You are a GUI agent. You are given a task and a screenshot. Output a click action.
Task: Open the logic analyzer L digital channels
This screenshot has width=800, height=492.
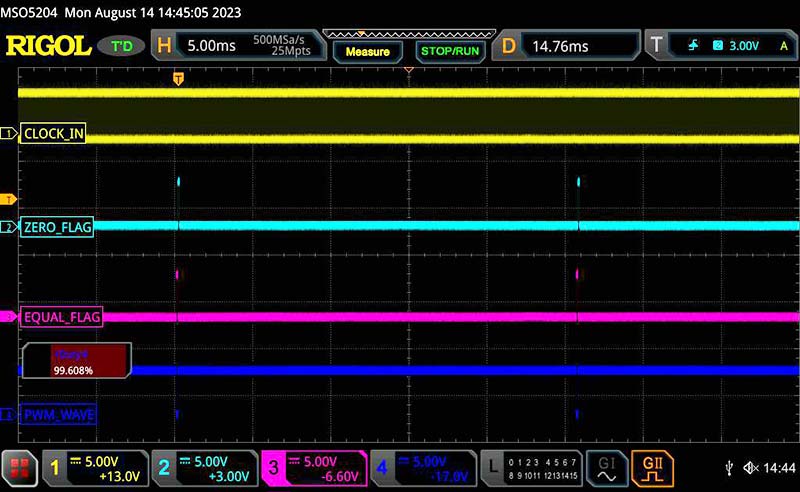532,468
